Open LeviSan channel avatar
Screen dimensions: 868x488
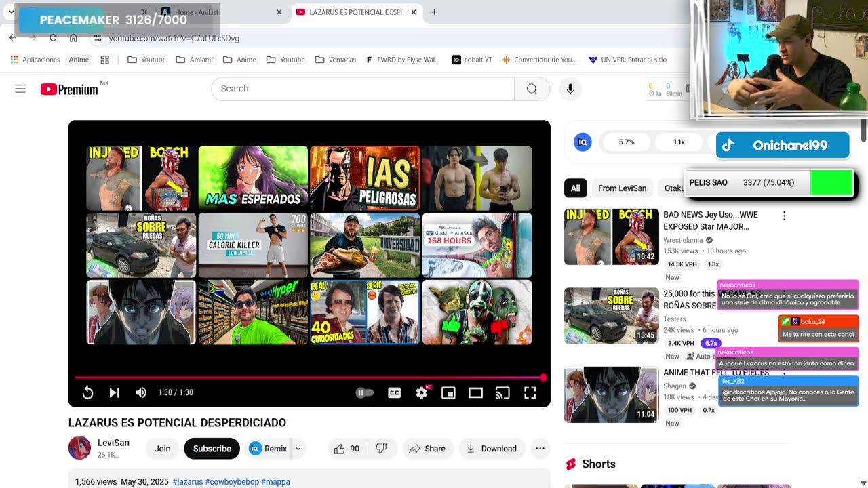tap(79, 448)
